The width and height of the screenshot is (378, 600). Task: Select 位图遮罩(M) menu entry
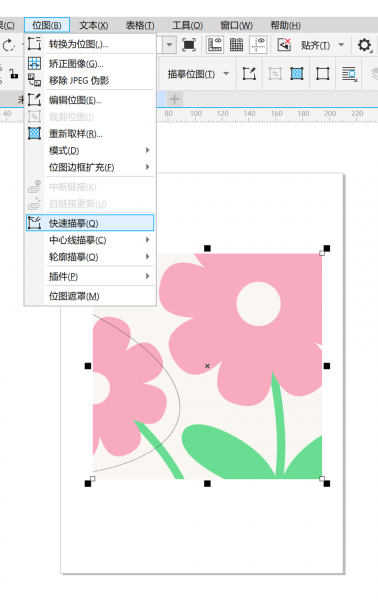90,296
